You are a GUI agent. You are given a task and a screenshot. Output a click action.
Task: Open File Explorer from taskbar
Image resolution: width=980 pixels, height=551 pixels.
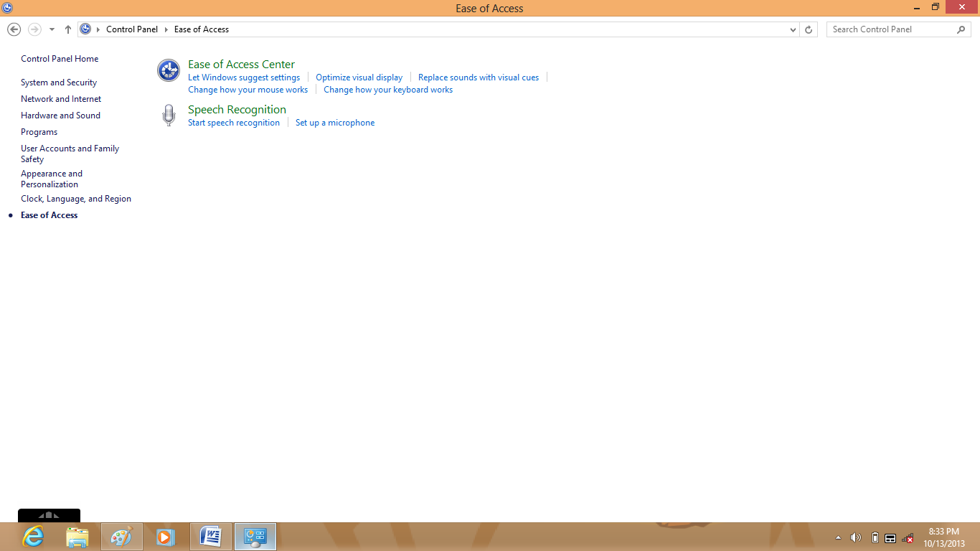coord(77,537)
